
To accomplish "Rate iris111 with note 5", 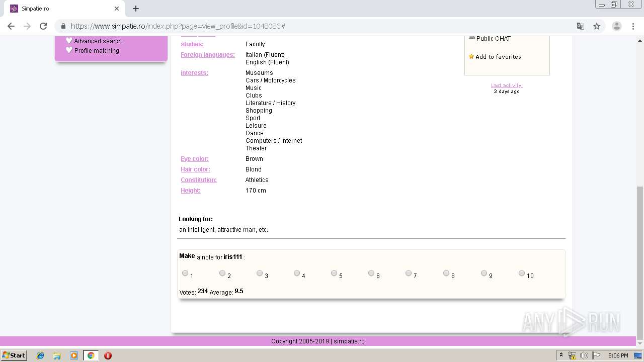I will pyautogui.click(x=334, y=273).
